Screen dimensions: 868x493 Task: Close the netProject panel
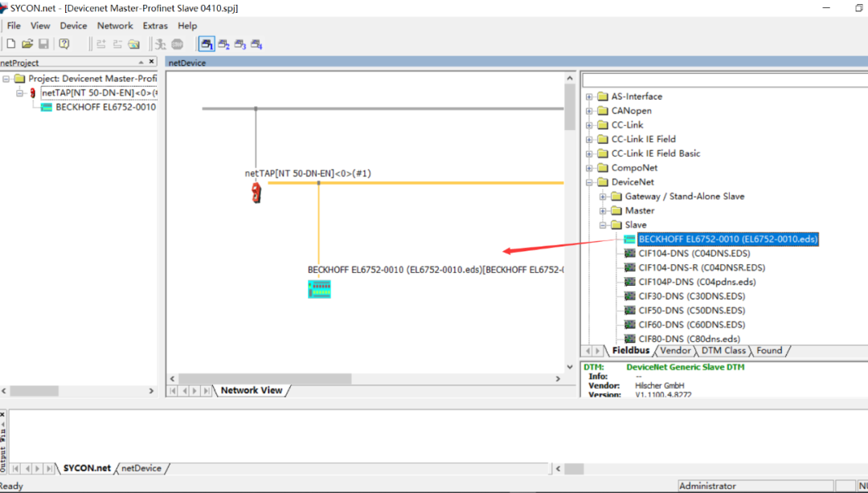[x=150, y=62]
